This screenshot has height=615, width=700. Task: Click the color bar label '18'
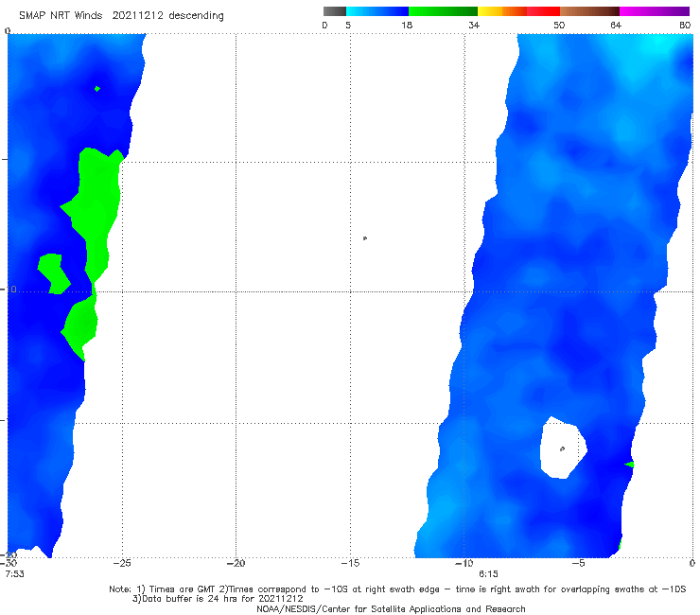[407, 26]
